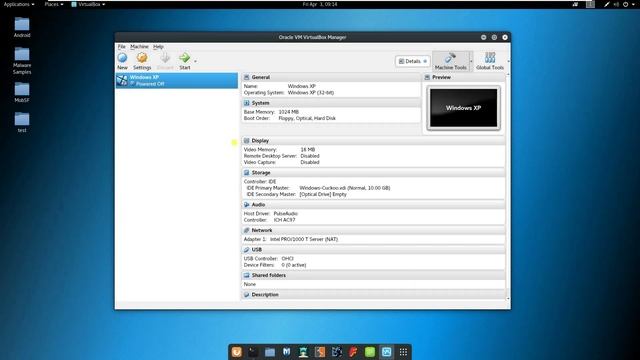Click the Machine Tools button
The height and width of the screenshot is (360, 640).
pyautogui.click(x=451, y=61)
